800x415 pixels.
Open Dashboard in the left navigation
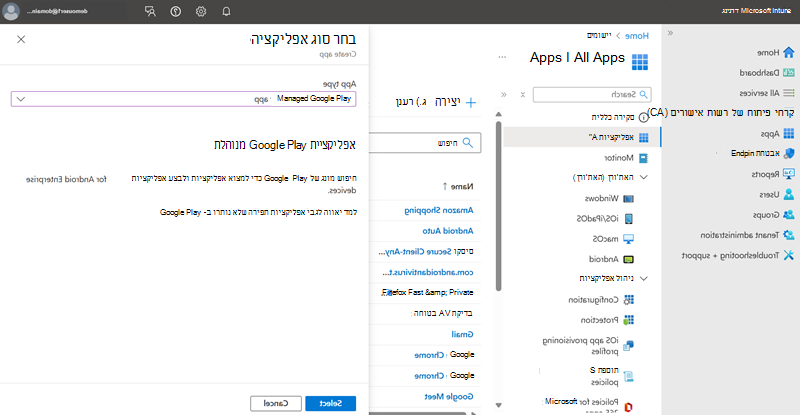(x=767, y=72)
